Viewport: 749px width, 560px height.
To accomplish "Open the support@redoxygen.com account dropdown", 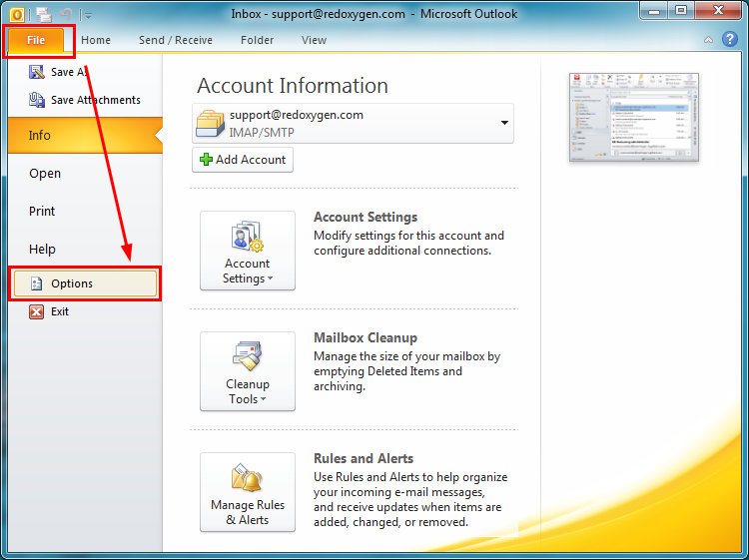I will point(353,123).
